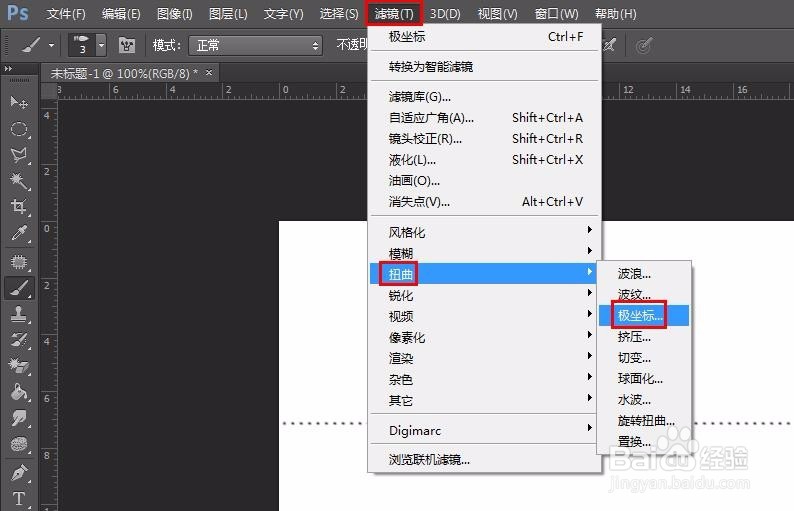Open the 消失点(V)... filter
Screen dimensions: 794x511
point(485,202)
